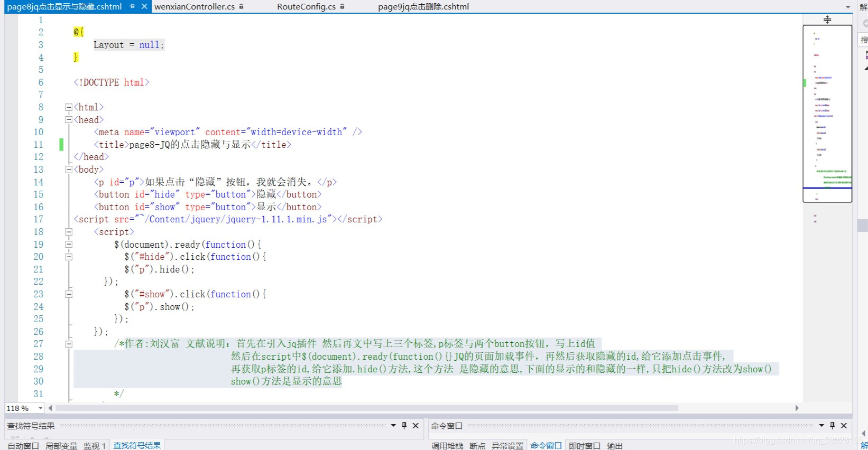Select the 查找符号结果 bottom tab
Screen dimensions: 868x450
[137, 445]
